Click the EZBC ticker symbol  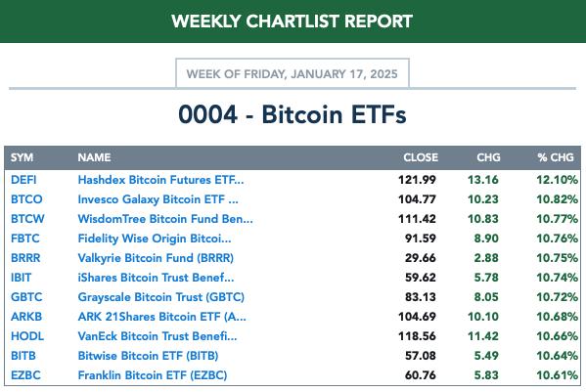coord(25,375)
